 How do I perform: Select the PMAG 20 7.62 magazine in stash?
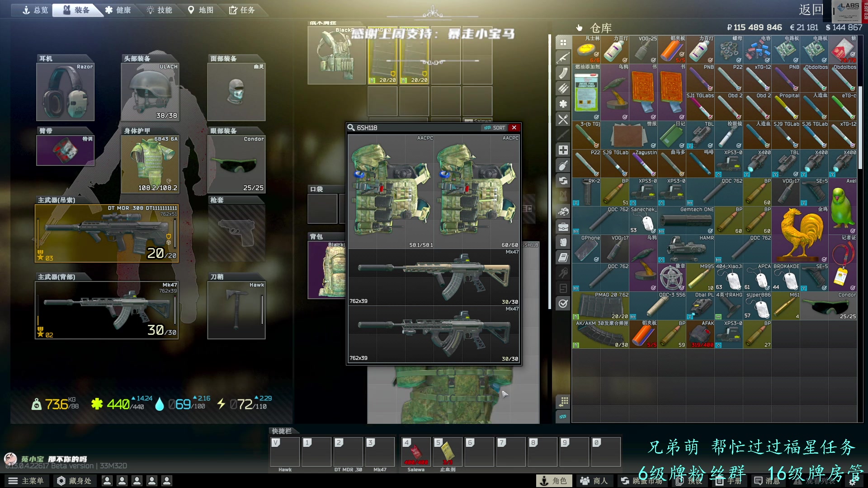pos(601,306)
